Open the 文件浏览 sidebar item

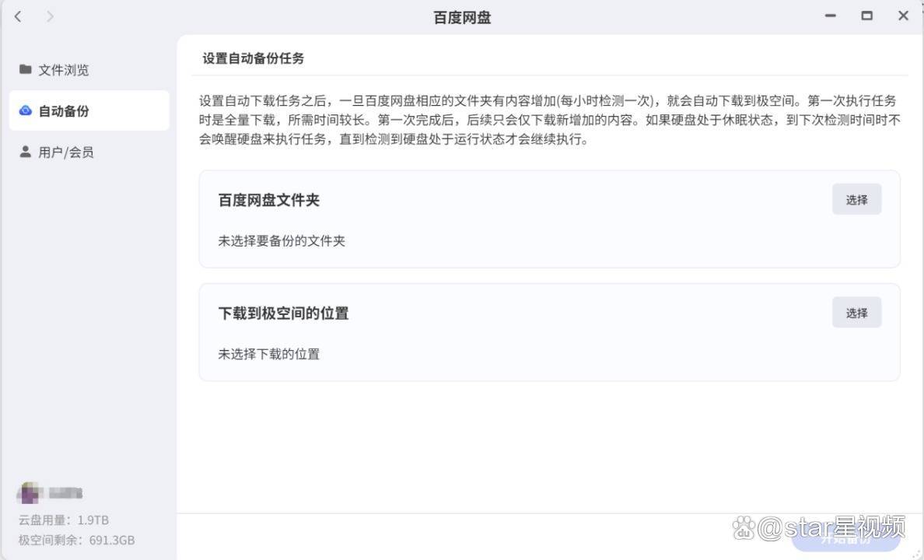click(x=89, y=69)
